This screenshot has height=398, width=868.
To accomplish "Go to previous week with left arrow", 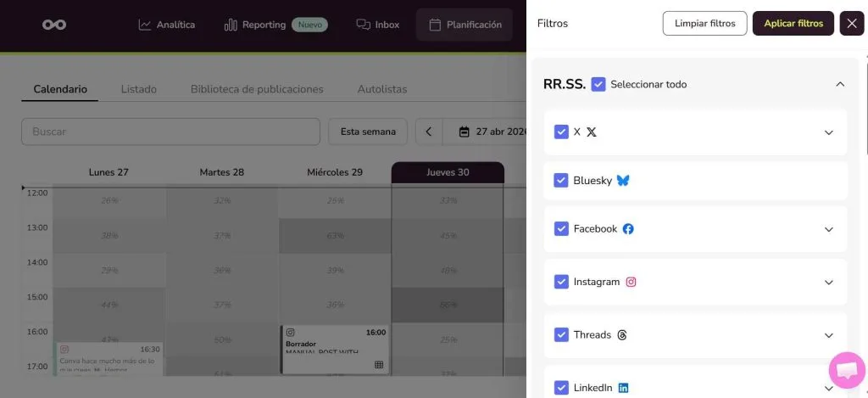I will pos(428,132).
